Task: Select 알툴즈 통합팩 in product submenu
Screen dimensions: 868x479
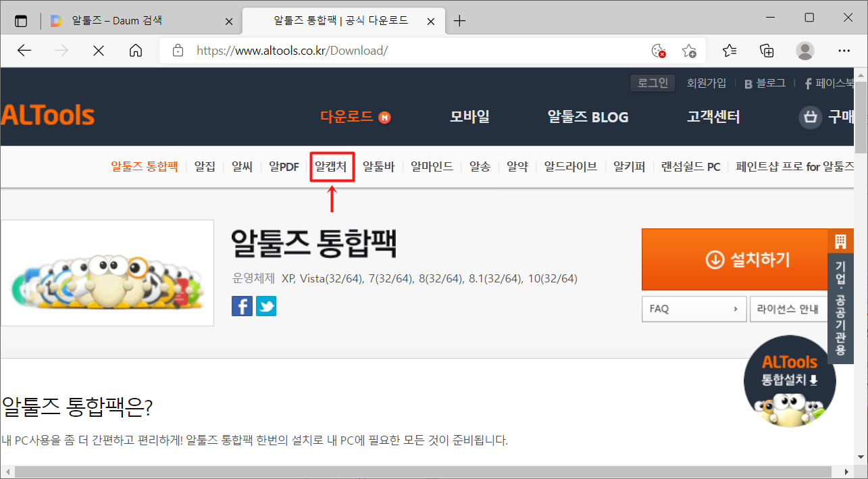Action: tap(145, 166)
